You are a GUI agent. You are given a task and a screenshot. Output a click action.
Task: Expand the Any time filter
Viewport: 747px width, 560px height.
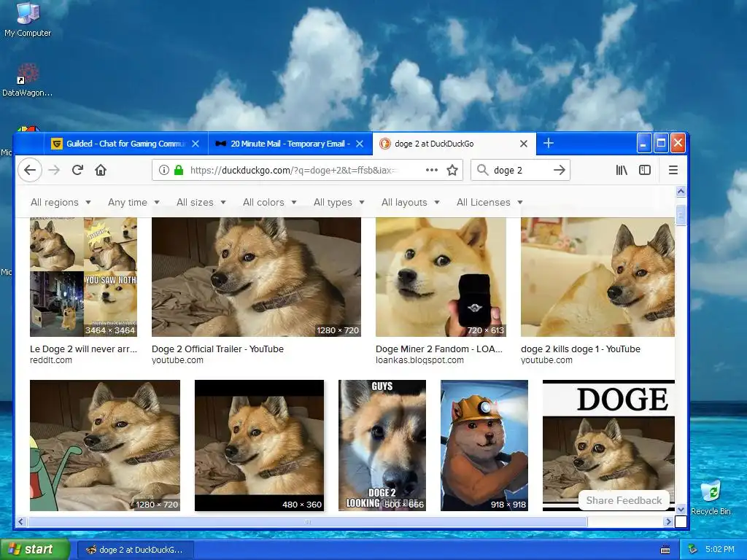coord(133,203)
